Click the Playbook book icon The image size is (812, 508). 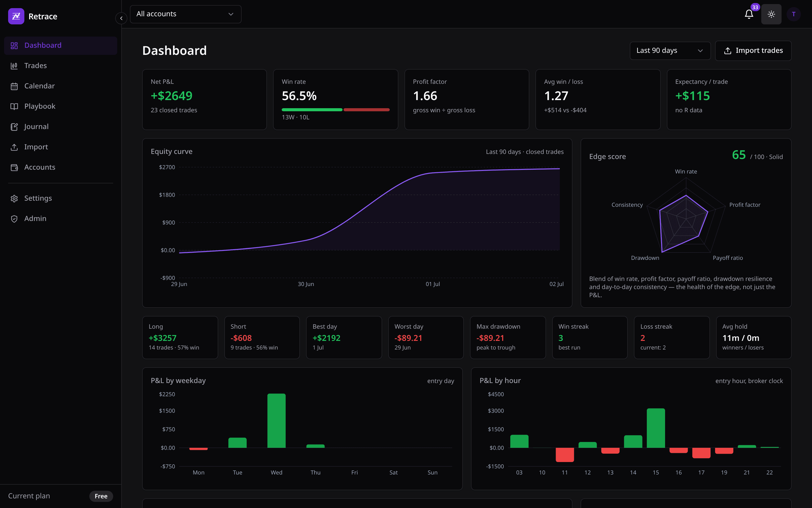click(x=14, y=106)
